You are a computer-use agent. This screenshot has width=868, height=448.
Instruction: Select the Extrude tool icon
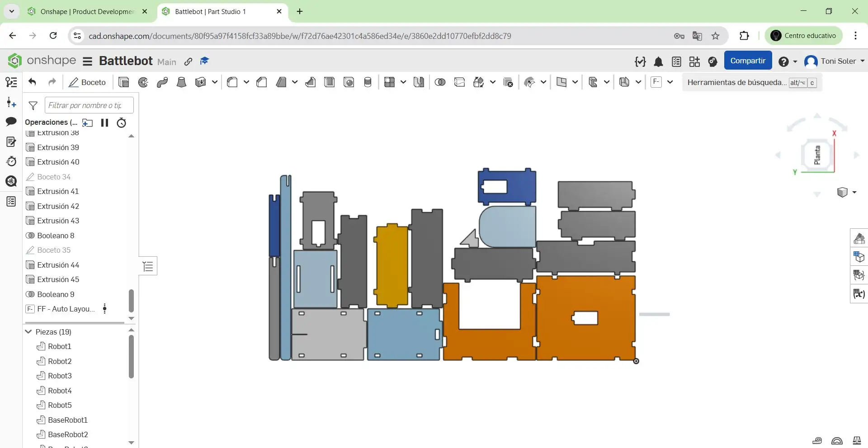(123, 82)
